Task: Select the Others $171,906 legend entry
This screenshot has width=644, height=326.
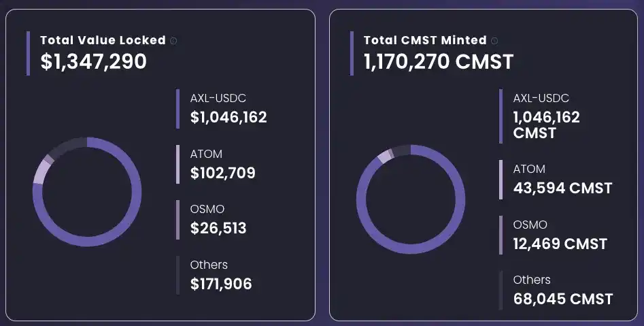Action: pos(221,275)
